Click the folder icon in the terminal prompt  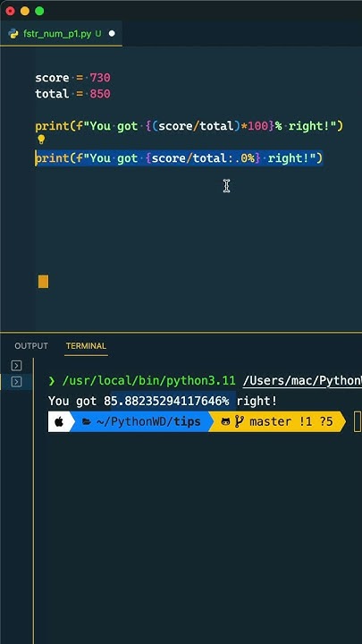[87, 421]
